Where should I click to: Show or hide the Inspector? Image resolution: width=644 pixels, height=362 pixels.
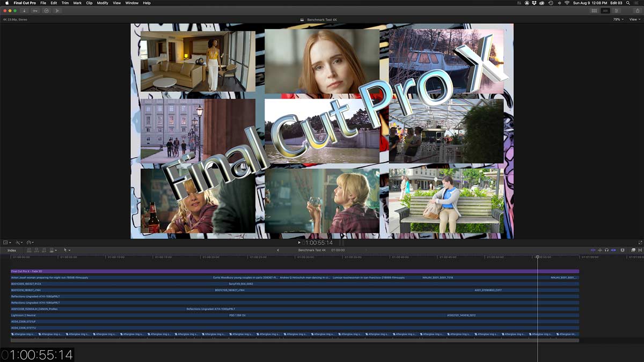pyautogui.click(x=617, y=11)
